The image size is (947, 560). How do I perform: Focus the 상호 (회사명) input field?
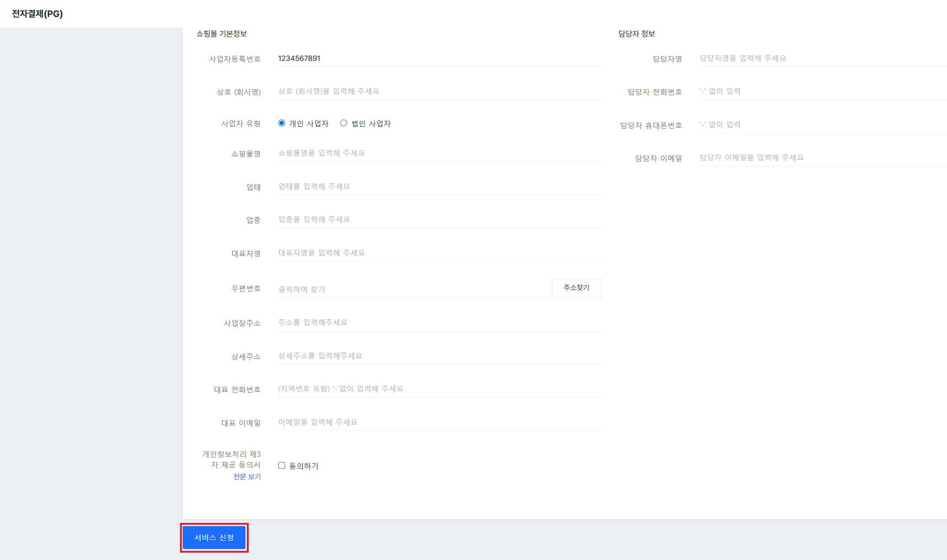pos(439,92)
